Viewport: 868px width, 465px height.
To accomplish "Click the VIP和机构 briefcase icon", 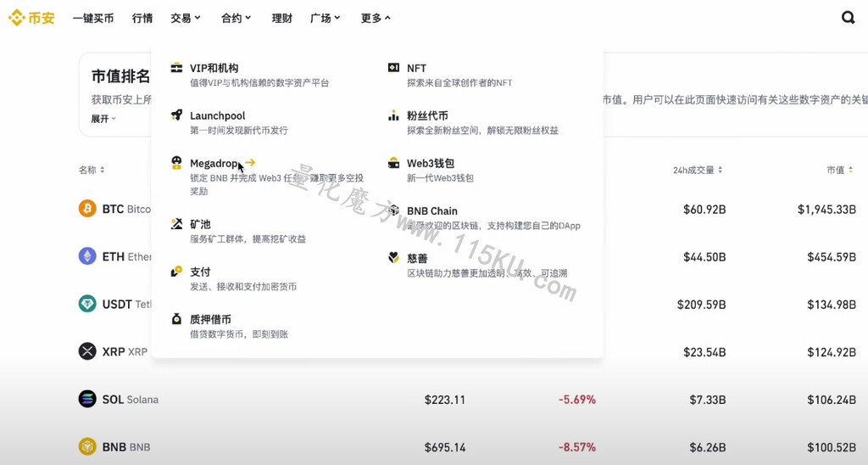I will pyautogui.click(x=176, y=68).
